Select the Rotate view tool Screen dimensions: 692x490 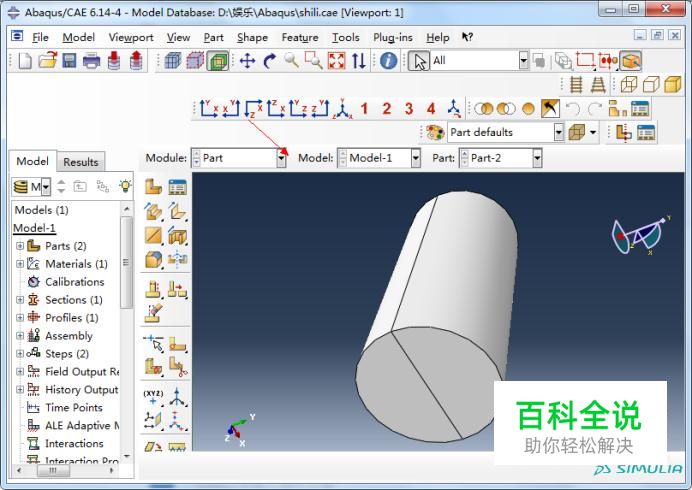[270, 60]
